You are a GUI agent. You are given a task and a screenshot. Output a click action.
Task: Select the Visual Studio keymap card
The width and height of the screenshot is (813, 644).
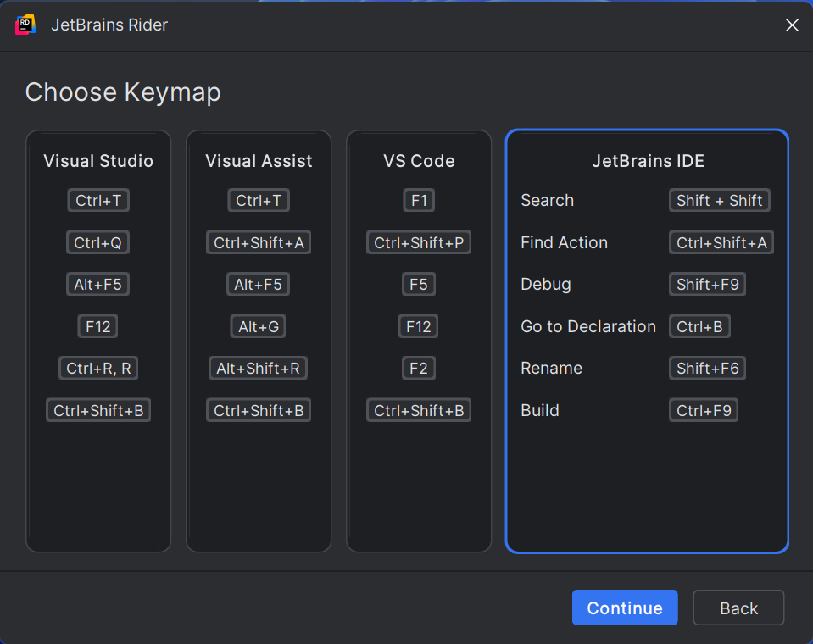pos(98,341)
